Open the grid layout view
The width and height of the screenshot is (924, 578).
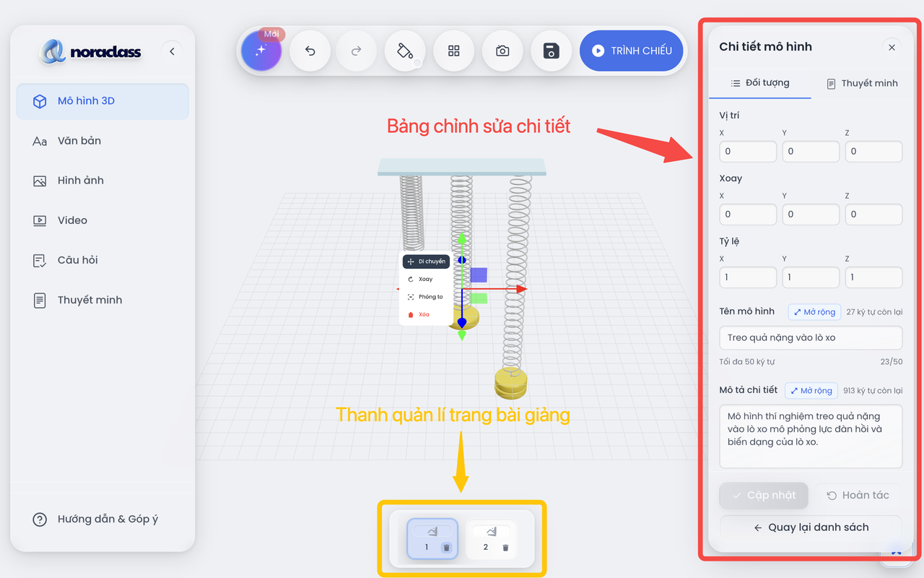454,51
